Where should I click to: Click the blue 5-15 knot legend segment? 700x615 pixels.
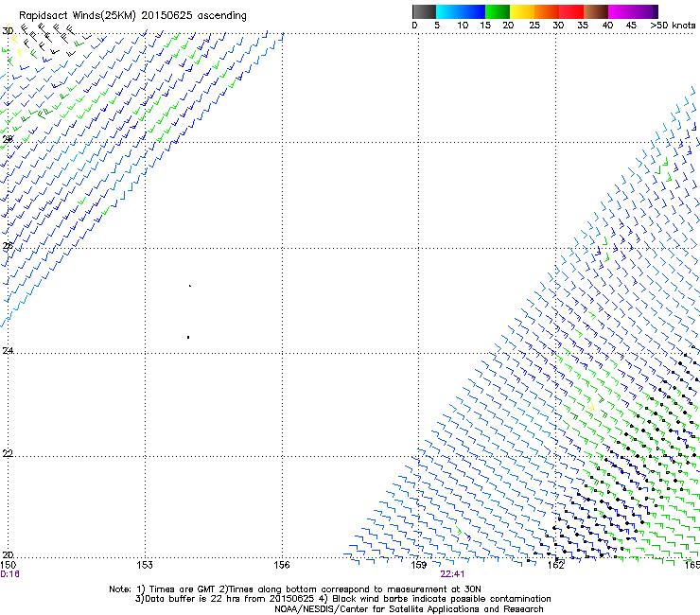461,11
